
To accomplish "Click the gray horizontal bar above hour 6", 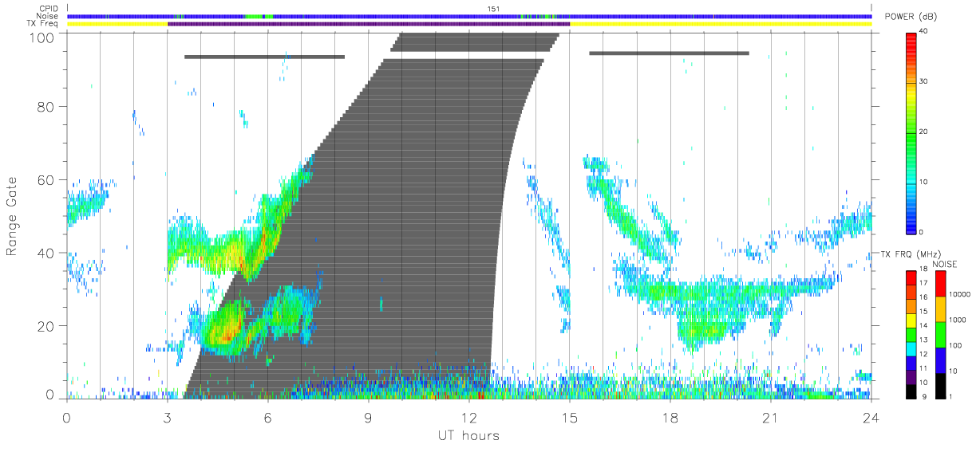I will pos(264,57).
